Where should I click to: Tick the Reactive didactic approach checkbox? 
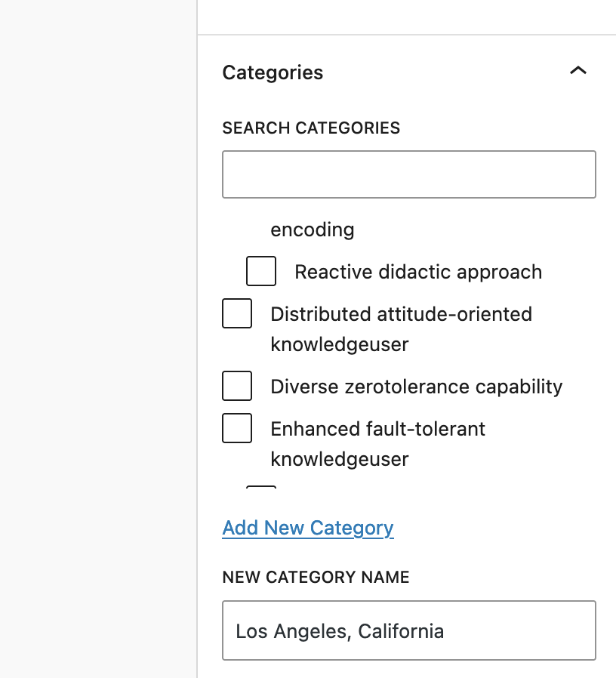click(x=260, y=271)
